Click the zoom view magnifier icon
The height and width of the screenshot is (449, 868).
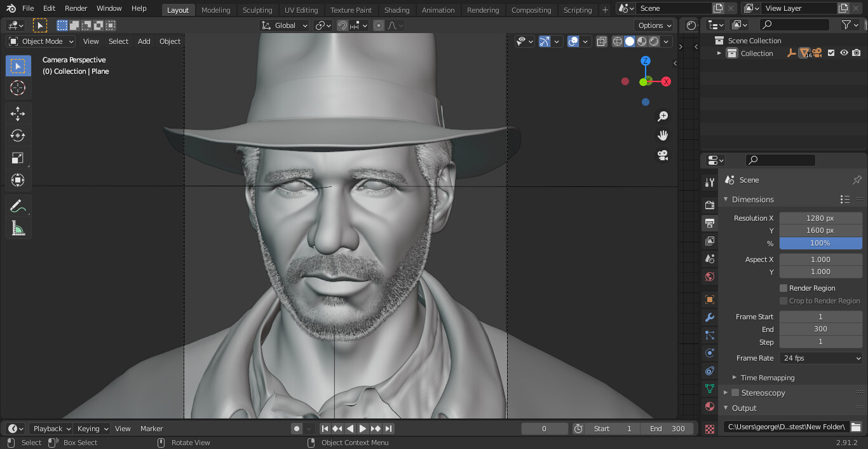tap(663, 116)
